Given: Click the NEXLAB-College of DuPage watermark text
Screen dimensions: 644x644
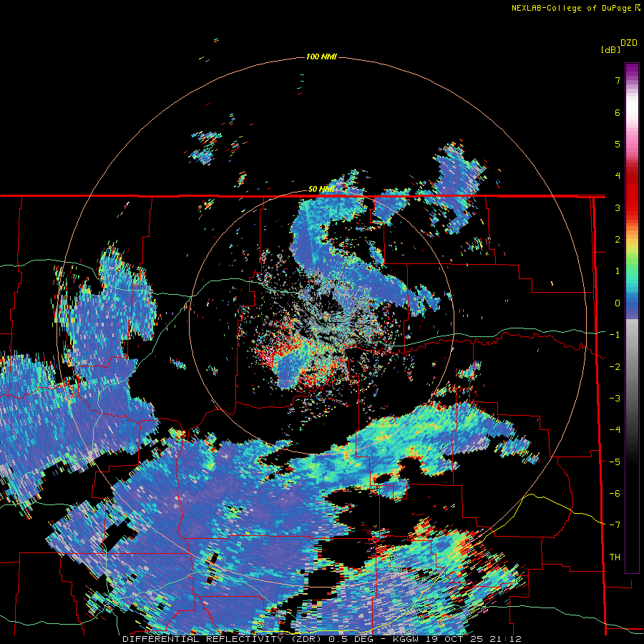Looking at the screenshot, I should pyautogui.click(x=573, y=8).
